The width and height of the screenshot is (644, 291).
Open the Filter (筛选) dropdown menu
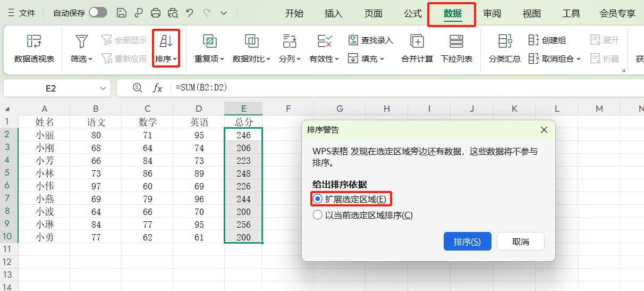click(81, 59)
